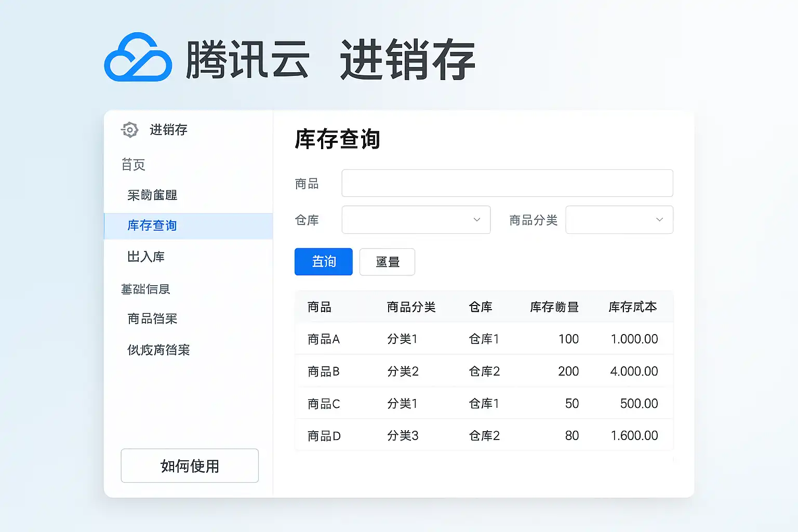The image size is (798, 532).
Task: Click 仓库2 in the 商品D row
Action: point(484,436)
